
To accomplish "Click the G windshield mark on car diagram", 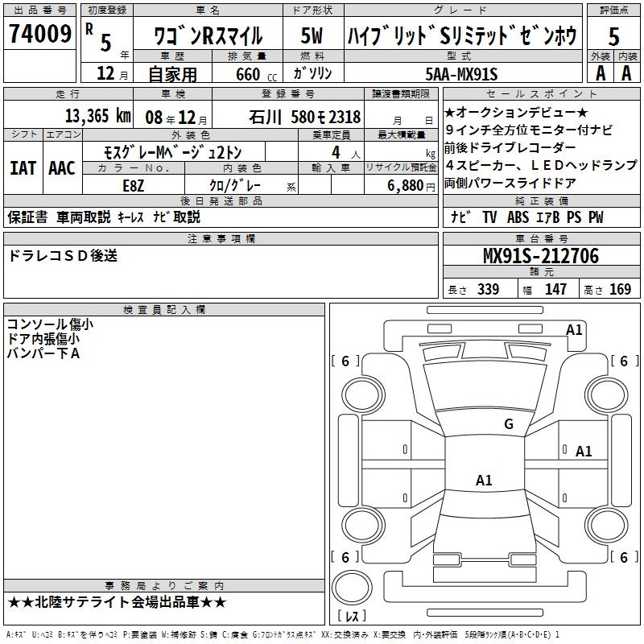I will pos(508,424).
